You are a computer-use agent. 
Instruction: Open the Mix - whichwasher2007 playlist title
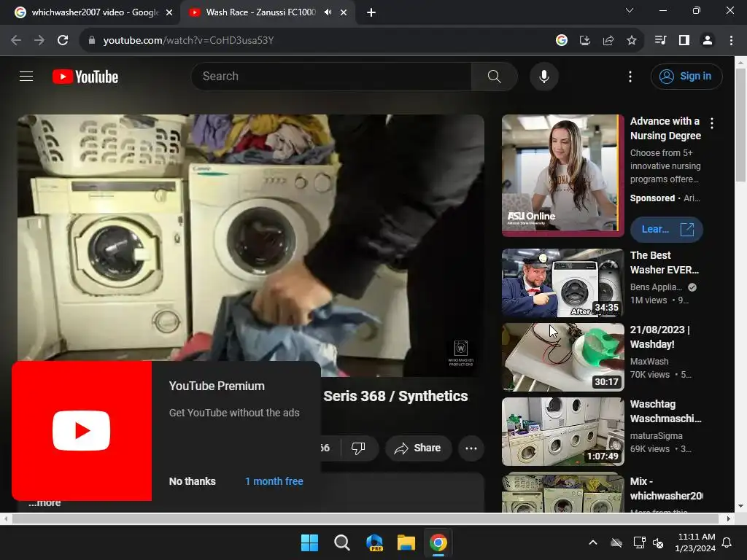pos(666,489)
